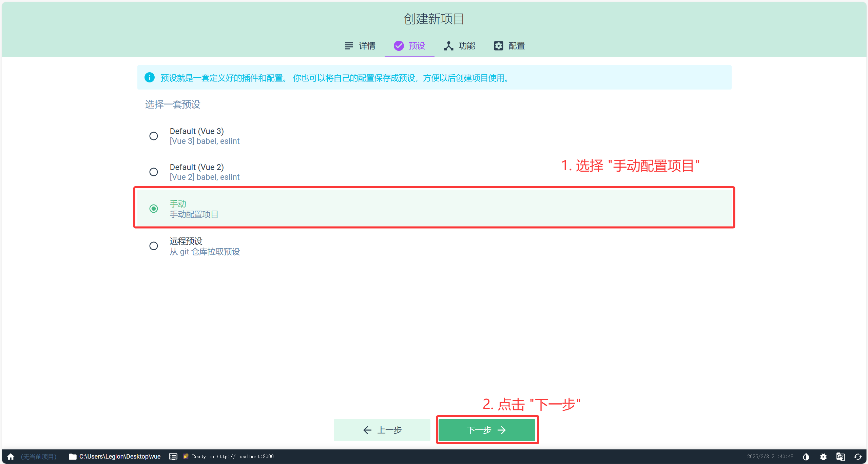Click the [Vue 2] babel, eslint description
868x464 pixels.
[x=205, y=177]
